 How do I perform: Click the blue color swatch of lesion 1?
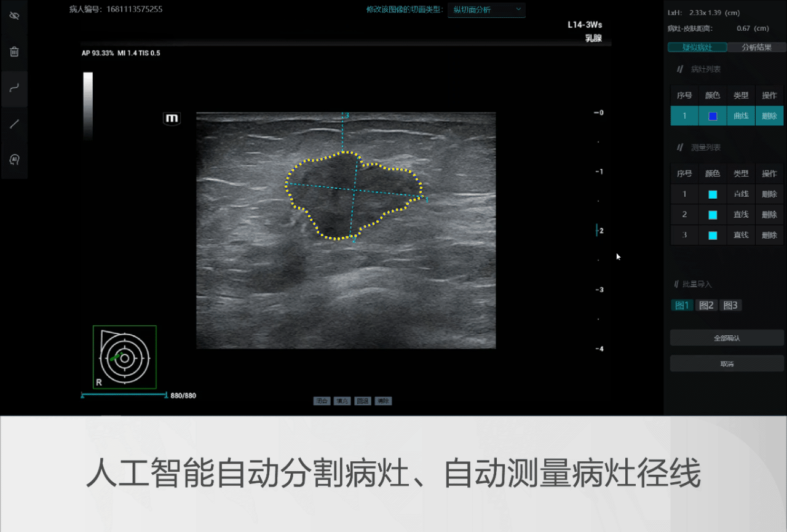tap(713, 116)
